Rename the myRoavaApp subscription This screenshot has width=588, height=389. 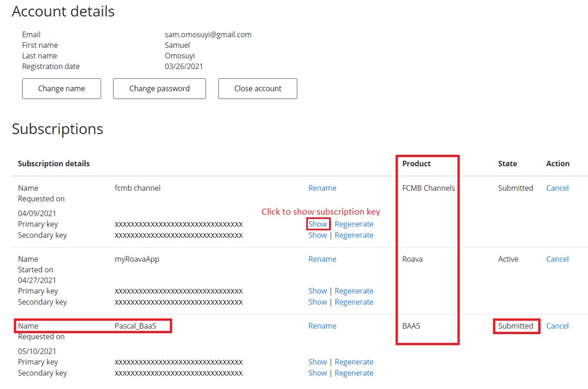[322, 259]
